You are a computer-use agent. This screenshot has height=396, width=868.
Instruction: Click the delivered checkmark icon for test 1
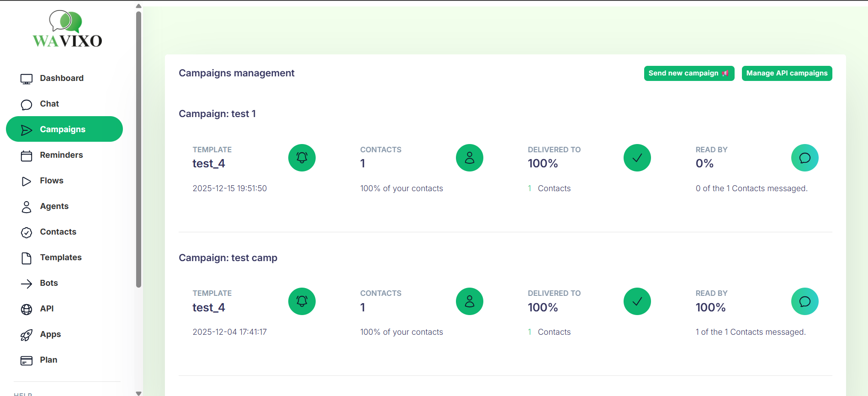click(x=637, y=158)
